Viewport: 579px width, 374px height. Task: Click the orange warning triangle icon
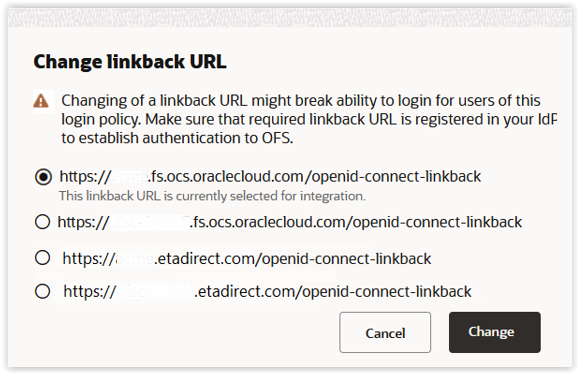pyautogui.click(x=41, y=101)
